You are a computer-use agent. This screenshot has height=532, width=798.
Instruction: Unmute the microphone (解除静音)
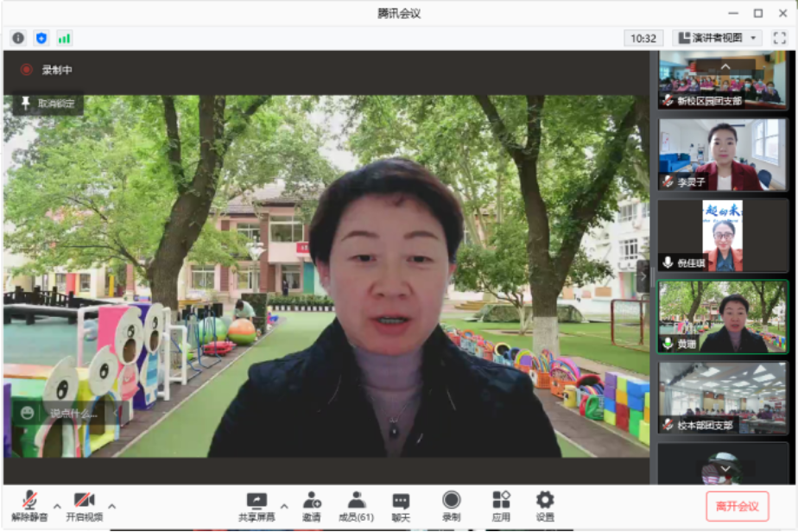tap(29, 505)
